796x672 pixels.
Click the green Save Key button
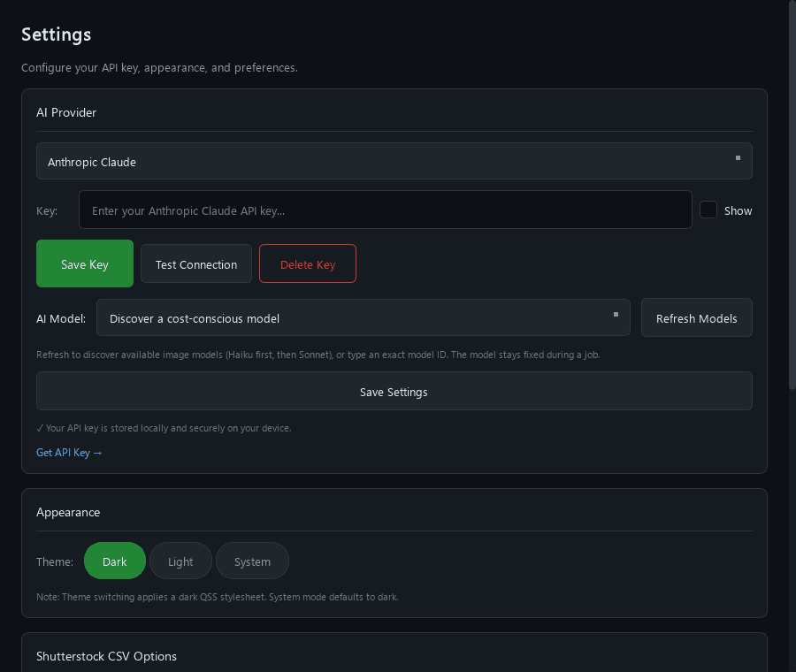pos(85,263)
